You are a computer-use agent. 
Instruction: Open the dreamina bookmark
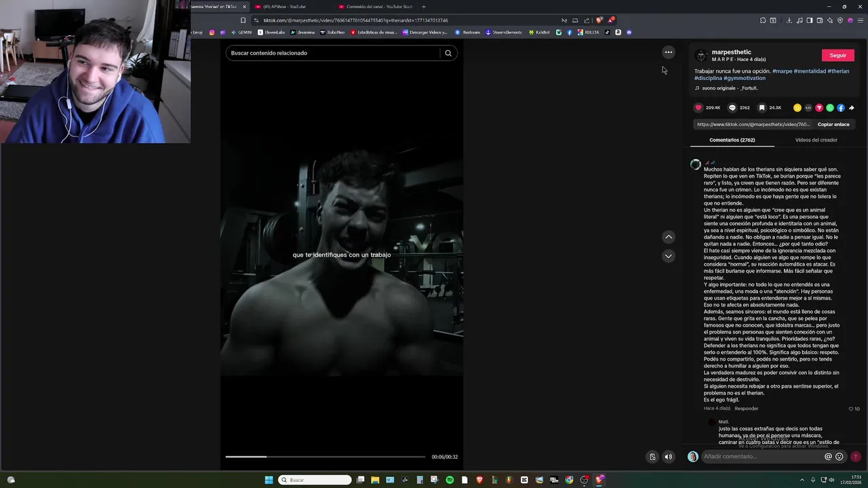[x=302, y=33]
